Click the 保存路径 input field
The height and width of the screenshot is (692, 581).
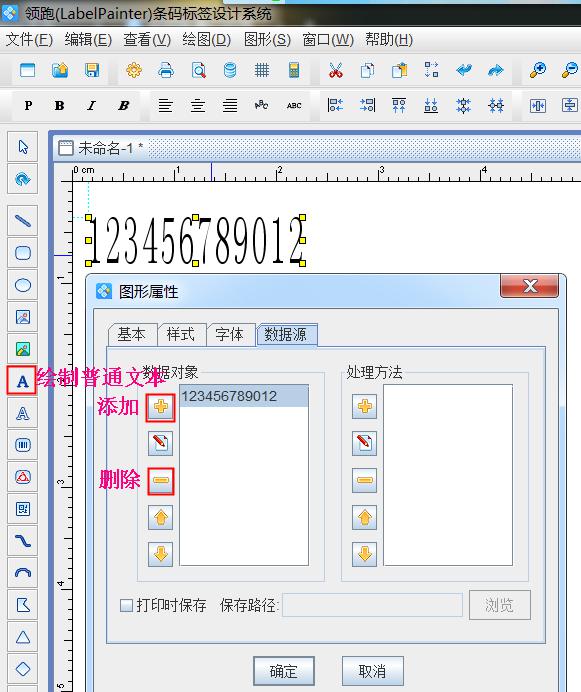[372, 605]
